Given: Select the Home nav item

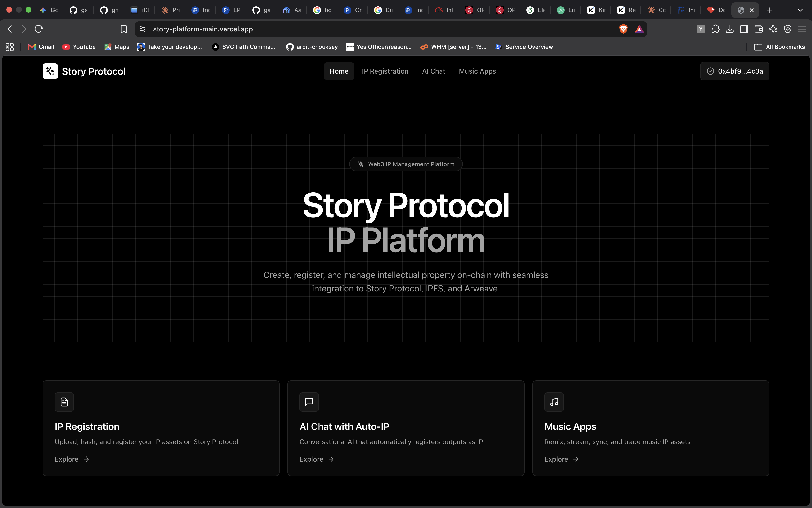Looking at the screenshot, I should (x=339, y=71).
